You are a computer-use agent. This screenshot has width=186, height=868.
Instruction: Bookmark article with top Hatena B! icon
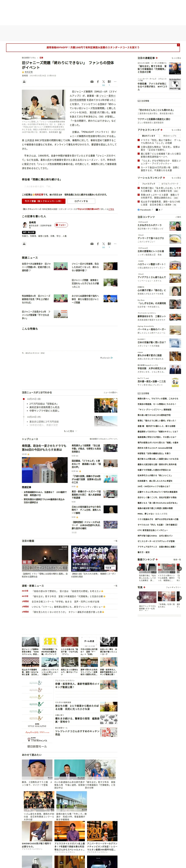click(x=109, y=82)
